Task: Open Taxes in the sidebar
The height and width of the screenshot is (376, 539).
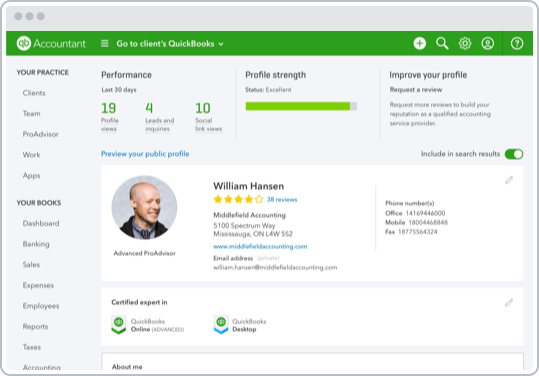Action: 32,347
